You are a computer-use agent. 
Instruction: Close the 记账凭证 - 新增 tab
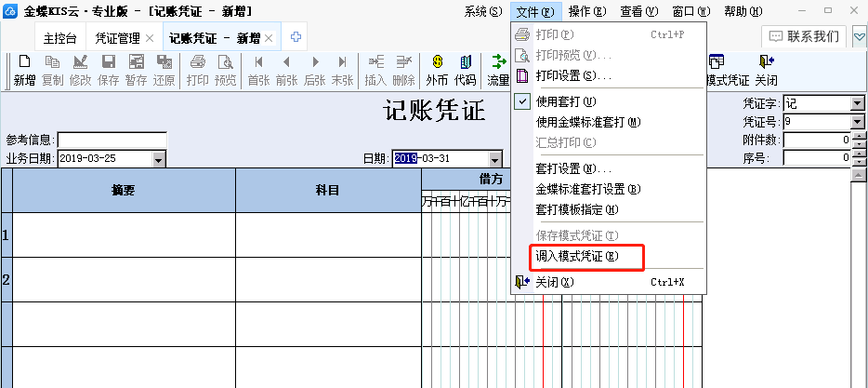click(x=269, y=38)
